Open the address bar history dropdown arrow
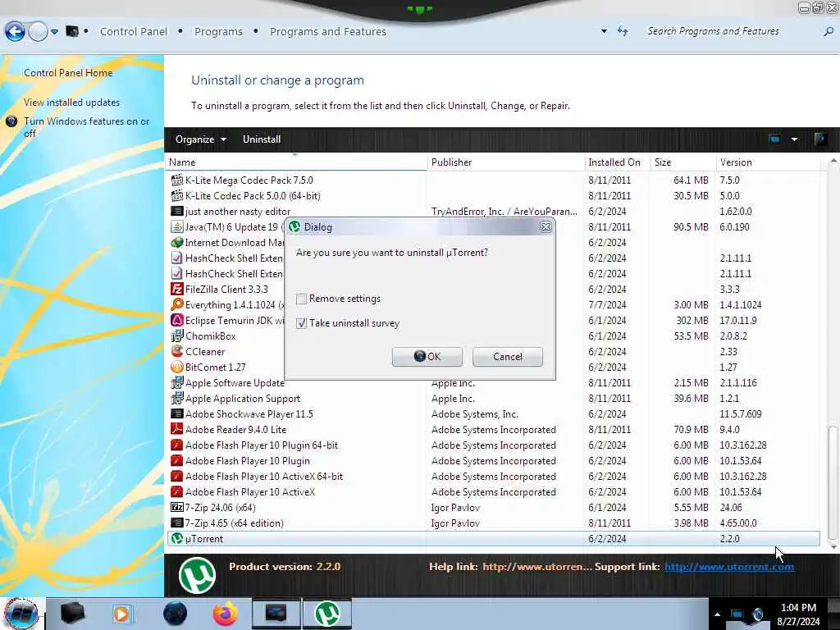840x630 pixels. point(605,31)
